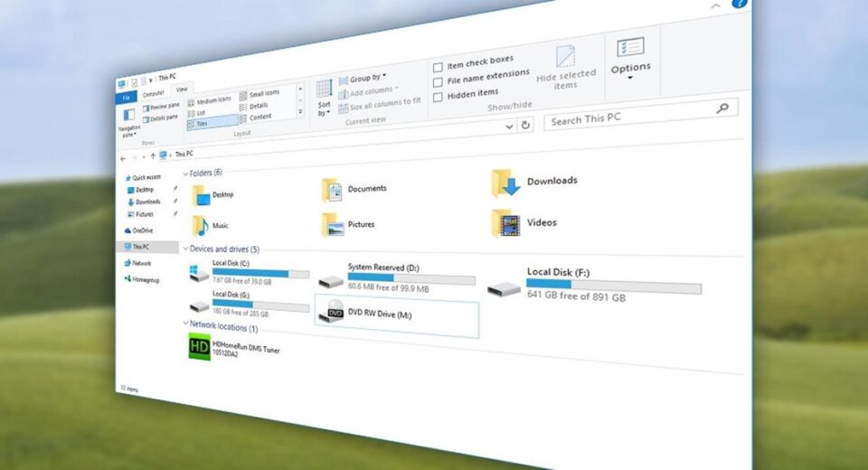Click the Size all columns to fit icon
The height and width of the screenshot is (470, 868).
344,108
